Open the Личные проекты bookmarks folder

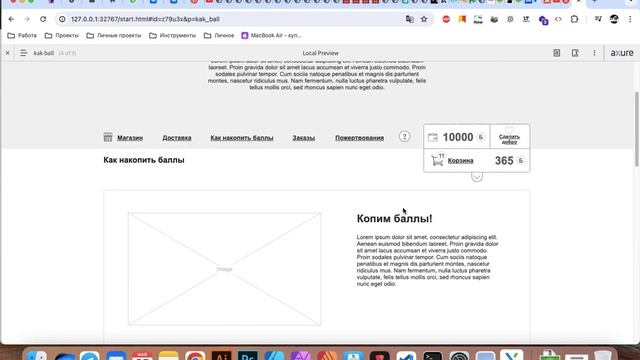click(x=114, y=36)
